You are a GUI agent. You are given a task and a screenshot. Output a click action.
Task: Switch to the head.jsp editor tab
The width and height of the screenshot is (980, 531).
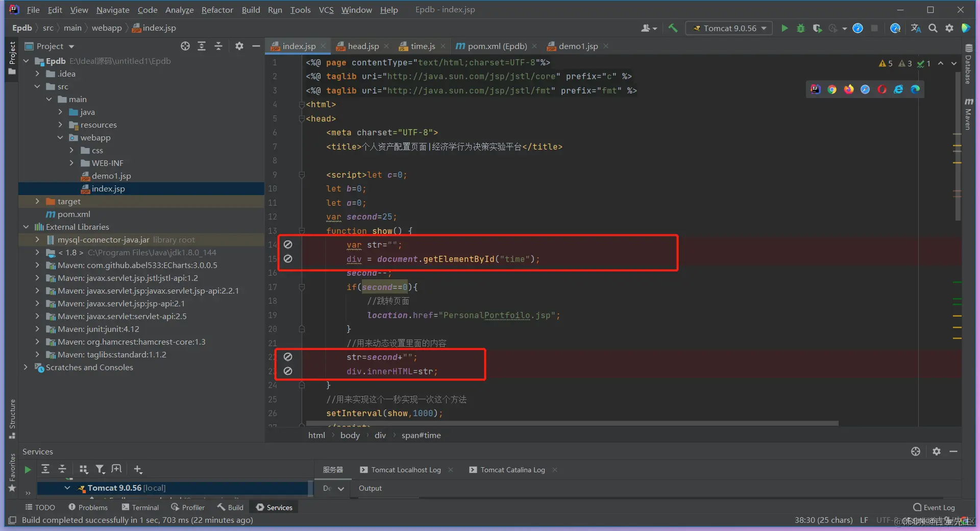tap(363, 46)
